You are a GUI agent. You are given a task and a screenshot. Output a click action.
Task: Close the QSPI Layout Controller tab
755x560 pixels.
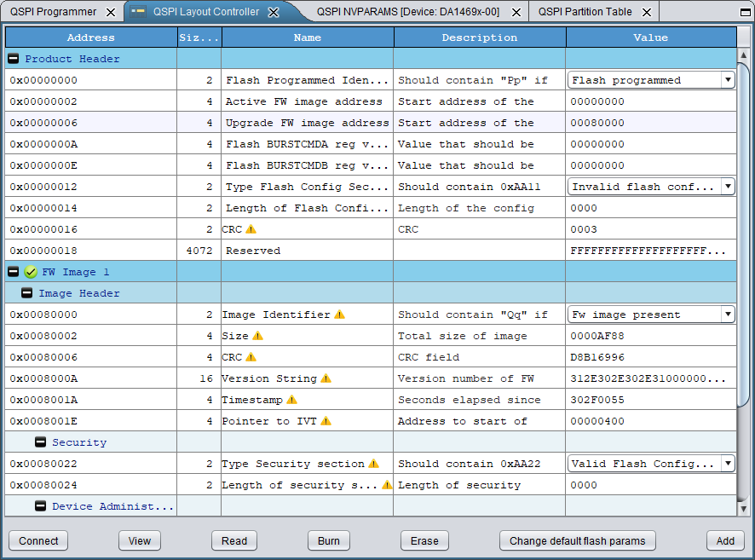[x=274, y=12]
